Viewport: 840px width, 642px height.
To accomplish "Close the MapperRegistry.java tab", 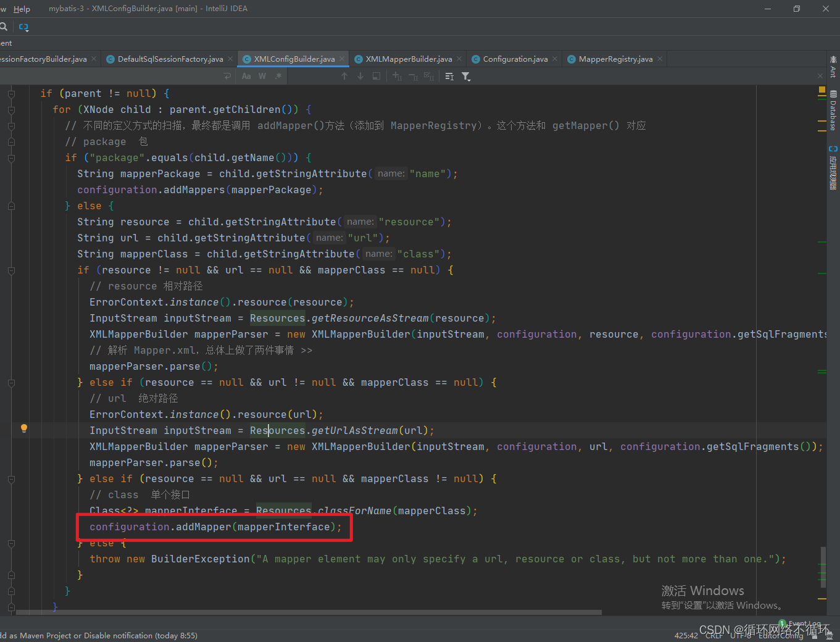I will point(660,59).
